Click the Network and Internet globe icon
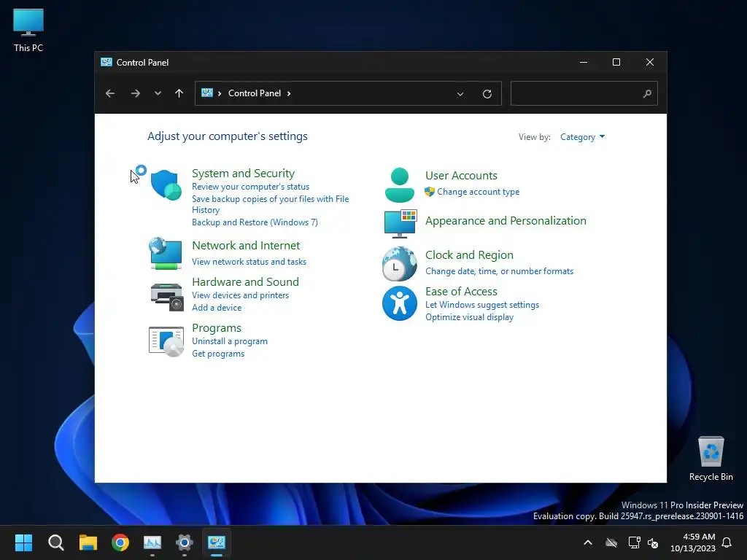 tap(166, 253)
